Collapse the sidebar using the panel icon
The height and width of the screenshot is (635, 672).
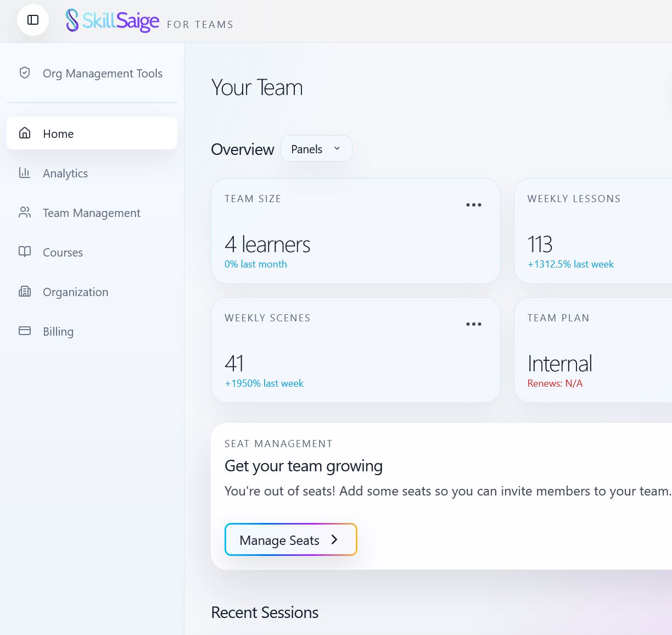coord(32,20)
